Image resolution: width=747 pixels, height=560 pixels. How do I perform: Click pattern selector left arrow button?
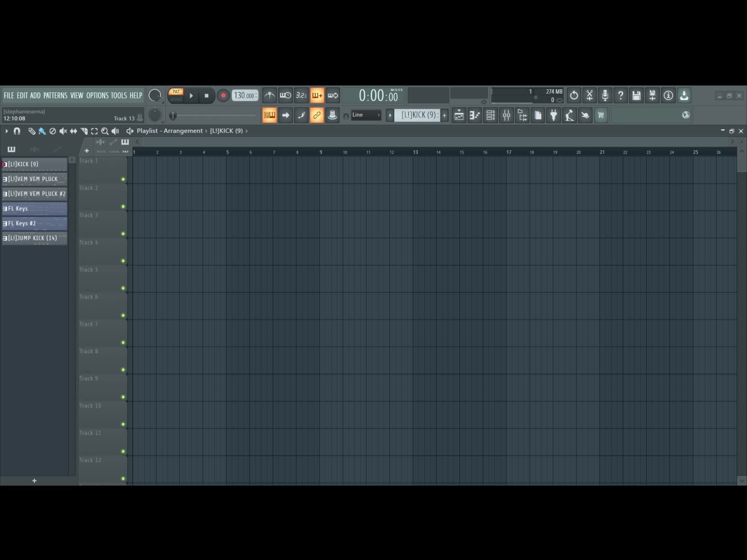pos(390,115)
